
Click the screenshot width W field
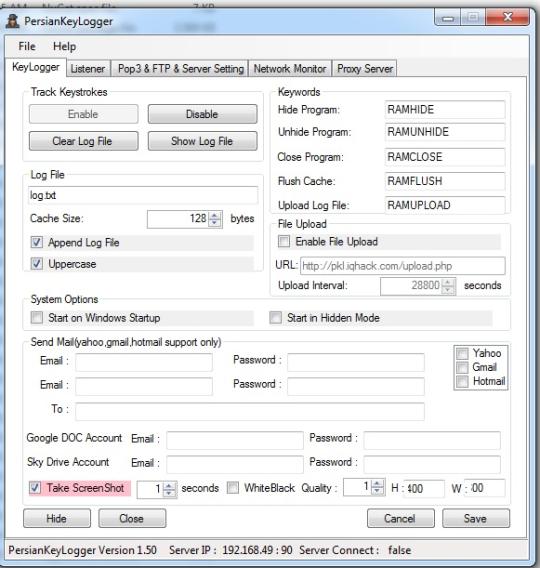pyautogui.click(x=485, y=488)
